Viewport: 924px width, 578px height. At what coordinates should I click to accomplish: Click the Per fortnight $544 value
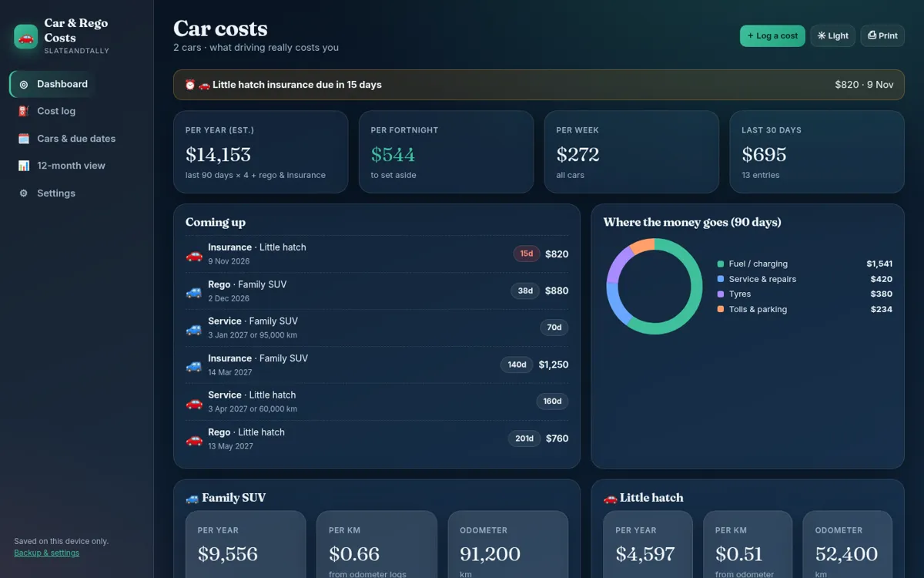[x=393, y=154]
